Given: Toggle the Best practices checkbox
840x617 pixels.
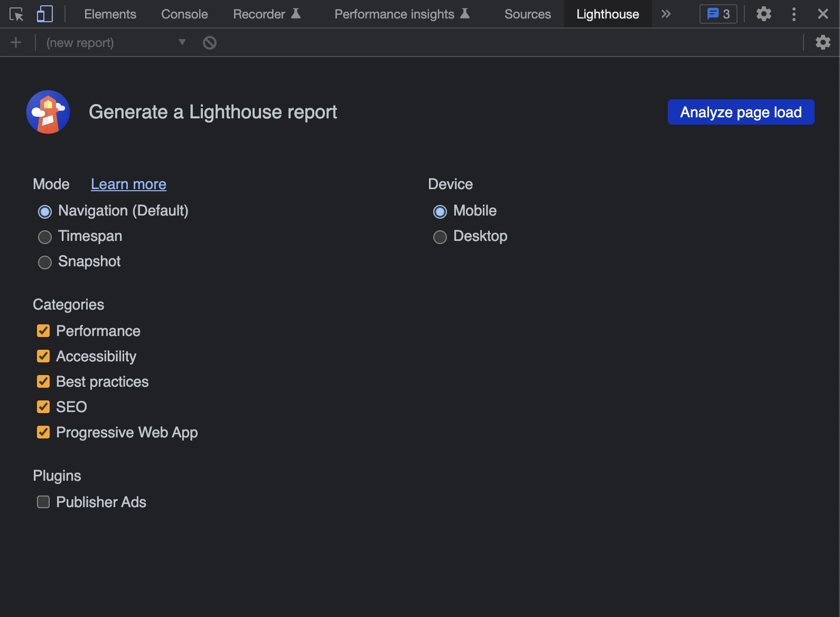Looking at the screenshot, I should (43, 381).
